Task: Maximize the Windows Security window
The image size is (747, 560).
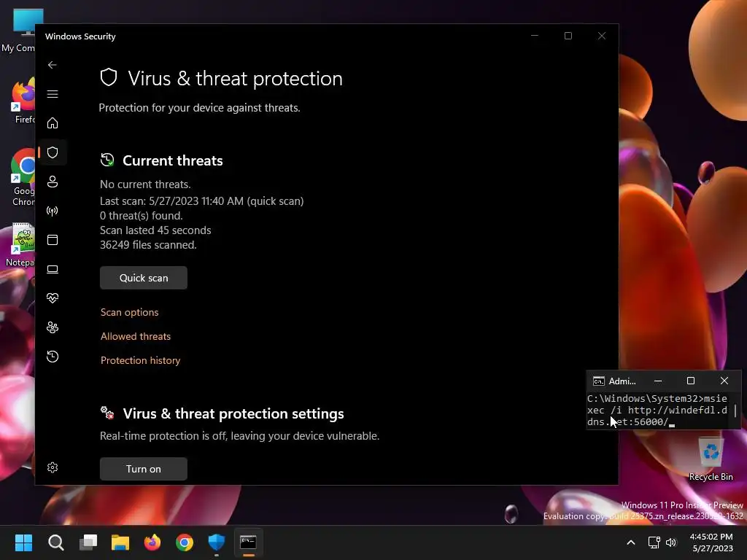Action: coord(568,36)
